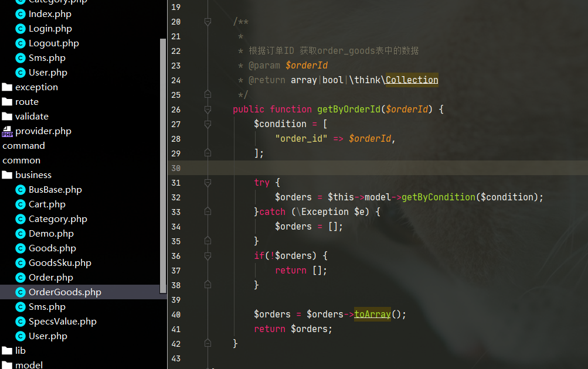Collapse getByOrderId function fold at line 26
Image resolution: width=588 pixels, height=369 pixels.
coord(208,110)
